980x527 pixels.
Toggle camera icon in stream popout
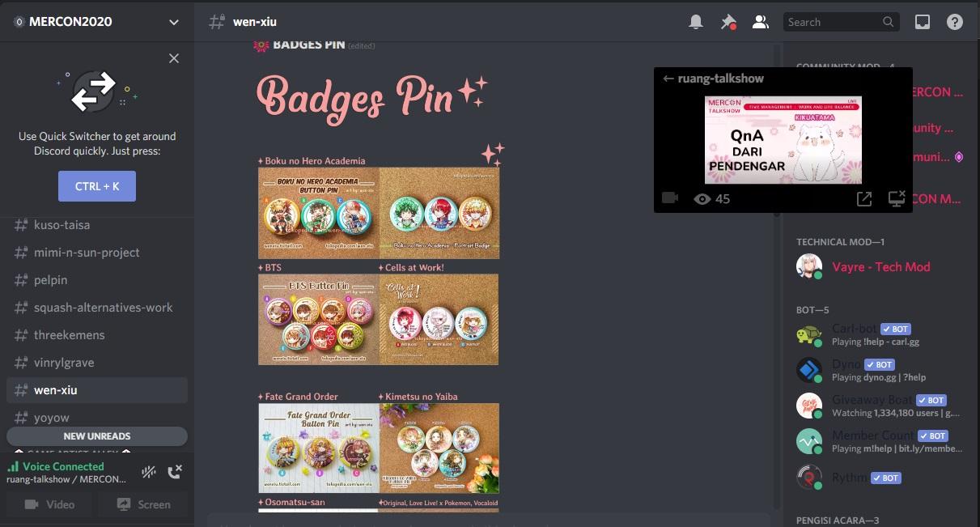click(x=670, y=198)
